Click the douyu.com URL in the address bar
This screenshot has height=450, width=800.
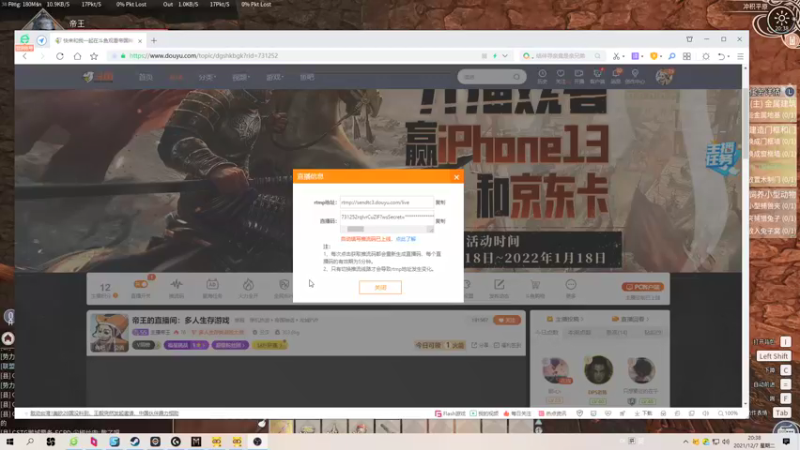(x=204, y=56)
